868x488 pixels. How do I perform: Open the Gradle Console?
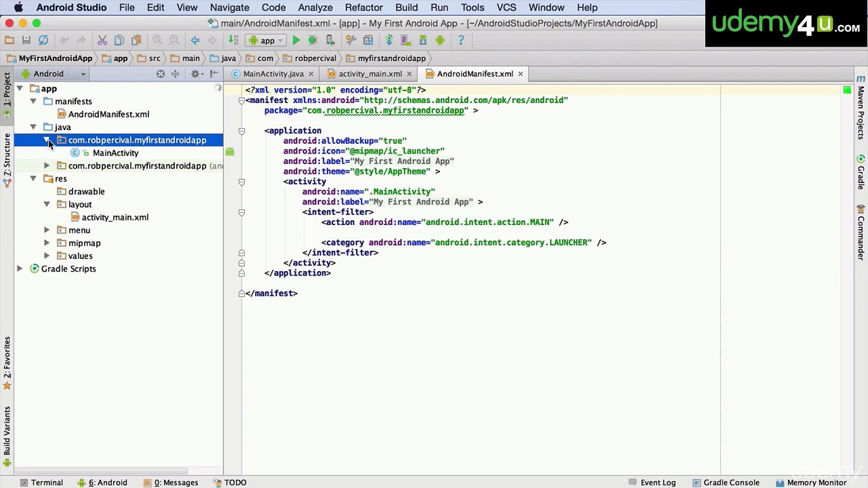tap(726, 483)
